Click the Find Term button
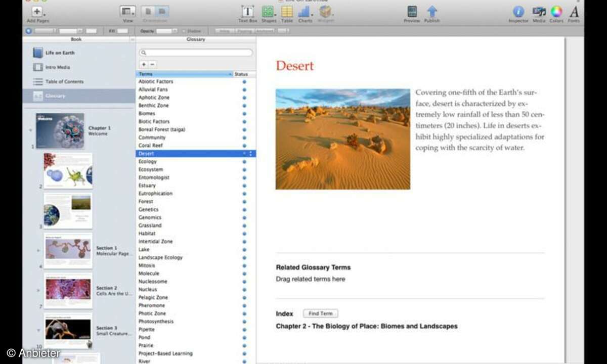 pos(321,313)
